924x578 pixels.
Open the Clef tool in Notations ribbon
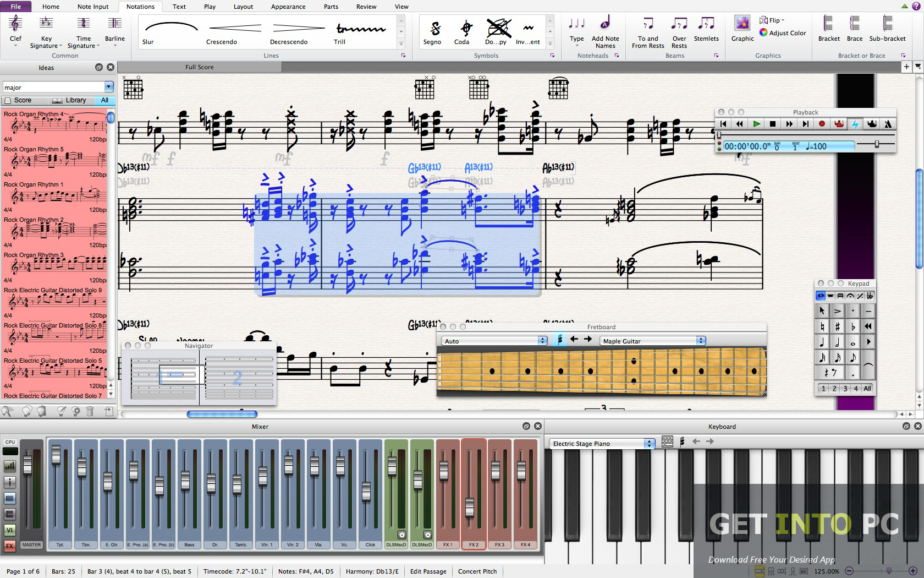point(15,30)
